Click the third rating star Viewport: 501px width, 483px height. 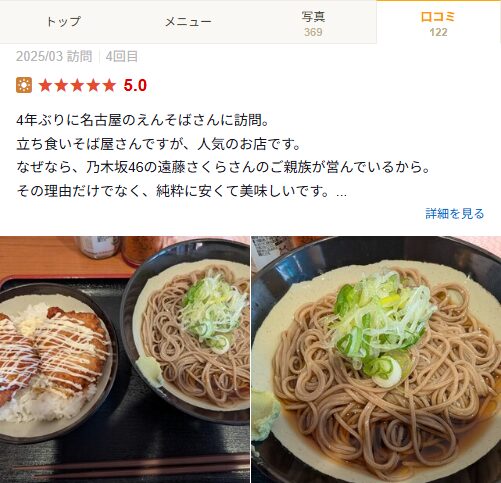click(x=77, y=85)
